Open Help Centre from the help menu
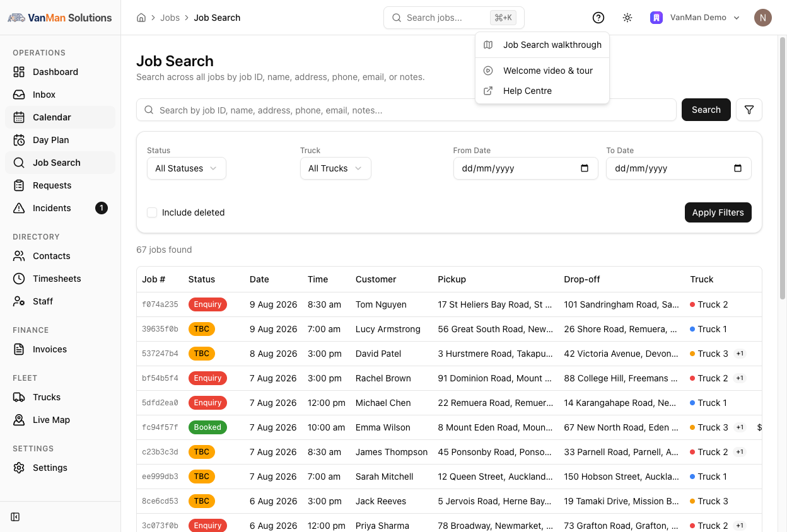The image size is (787, 532). pyautogui.click(x=542, y=91)
